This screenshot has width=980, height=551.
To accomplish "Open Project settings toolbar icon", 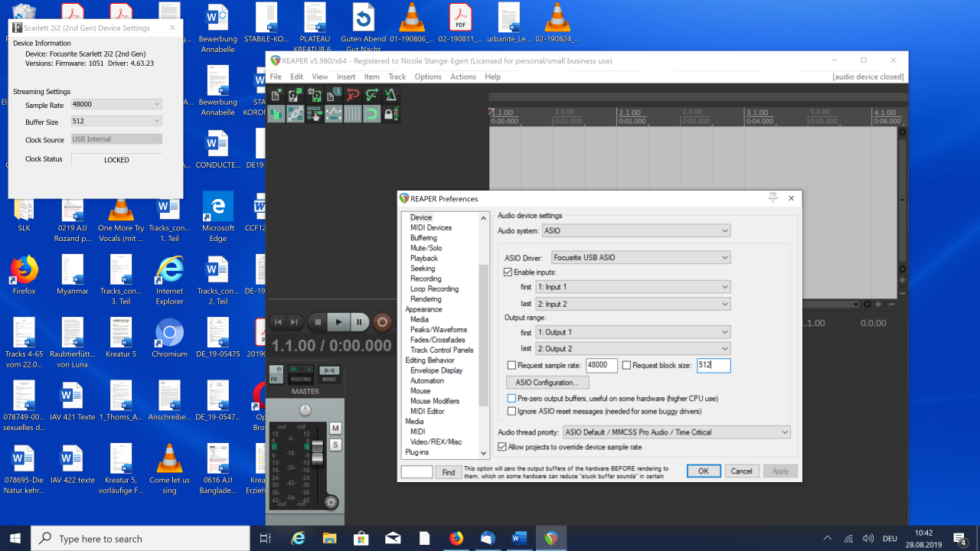I will pos(333,95).
